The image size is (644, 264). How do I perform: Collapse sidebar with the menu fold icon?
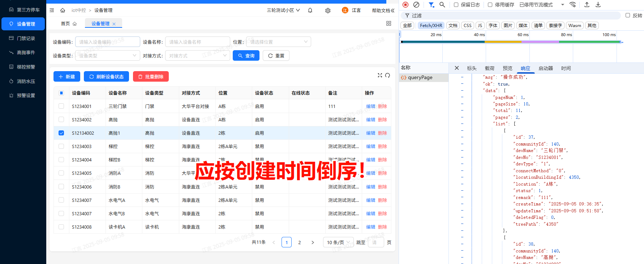tap(52, 10)
